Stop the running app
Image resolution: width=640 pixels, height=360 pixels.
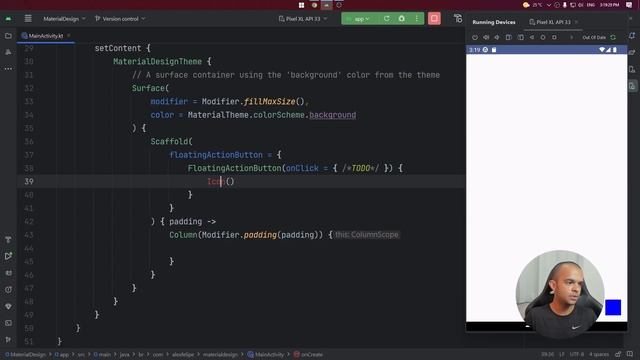click(434, 18)
